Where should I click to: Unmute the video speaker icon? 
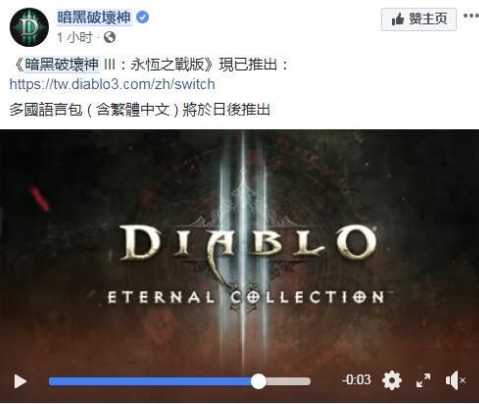(455, 380)
